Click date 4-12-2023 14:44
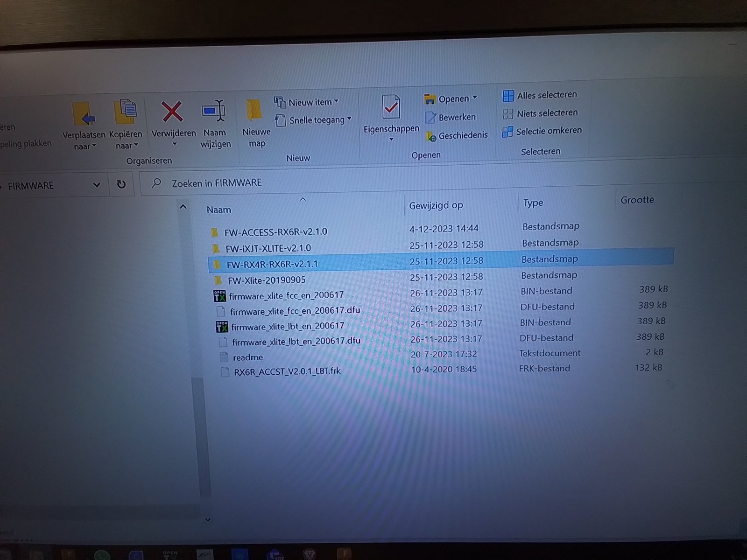 coord(444,229)
